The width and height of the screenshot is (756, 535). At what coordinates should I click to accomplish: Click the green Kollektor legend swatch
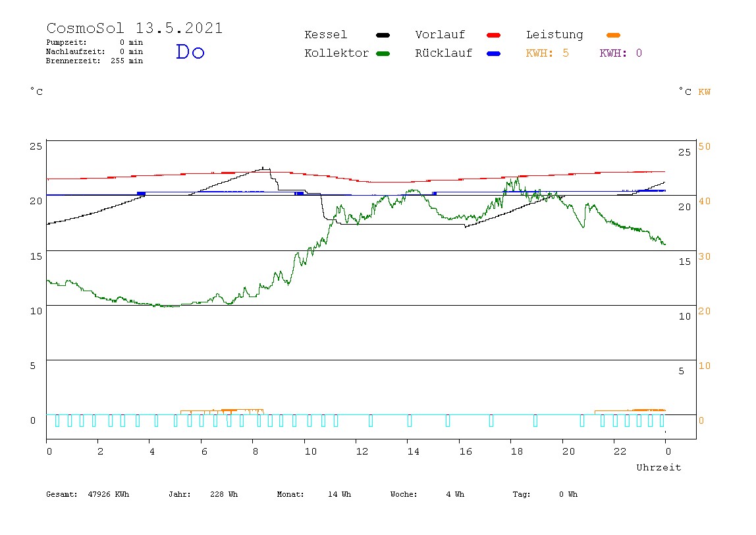point(383,53)
